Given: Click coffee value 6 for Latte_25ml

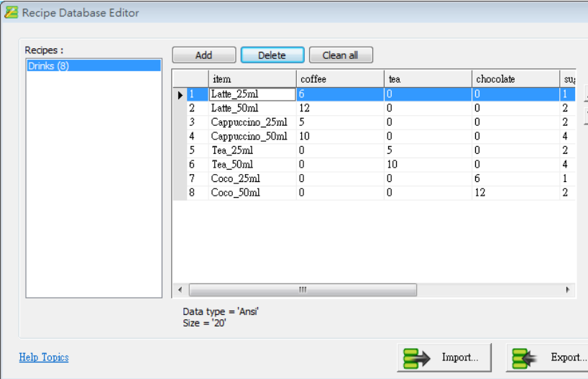Looking at the screenshot, I should tap(340, 94).
